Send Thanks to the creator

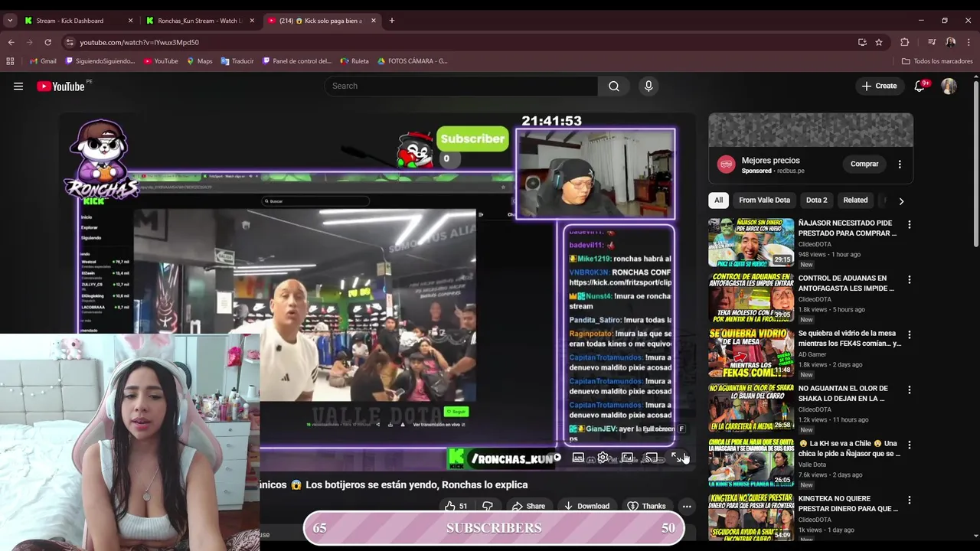647,506
